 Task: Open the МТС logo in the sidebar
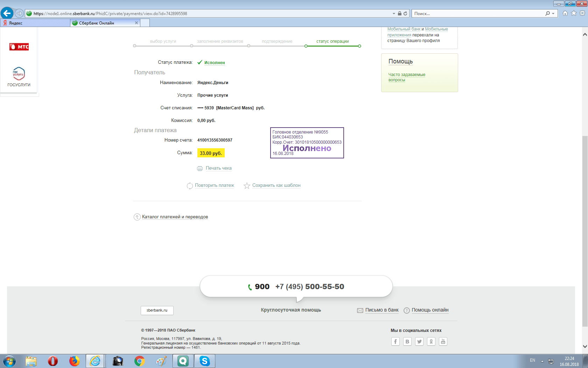click(19, 47)
